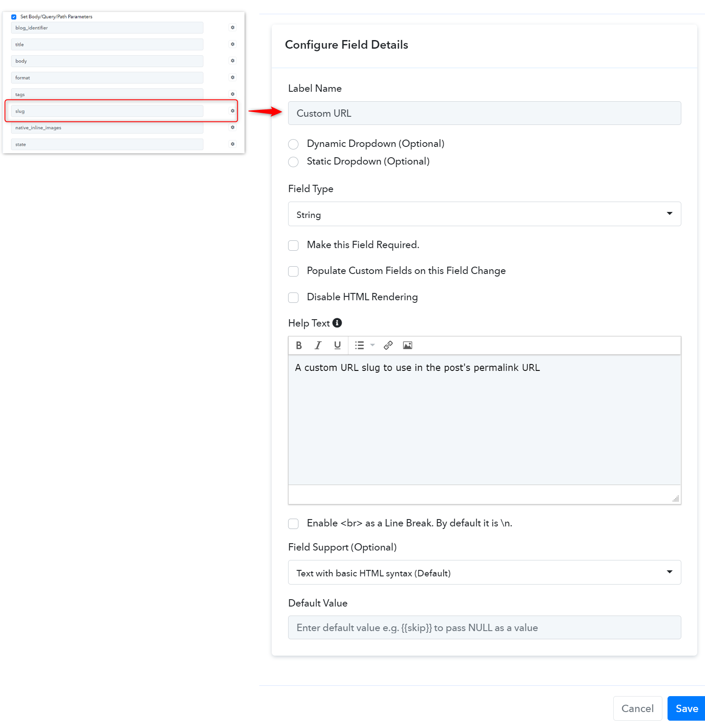Insert a bullet list in Help Text
Screen dimensions: 705x728
(359, 345)
